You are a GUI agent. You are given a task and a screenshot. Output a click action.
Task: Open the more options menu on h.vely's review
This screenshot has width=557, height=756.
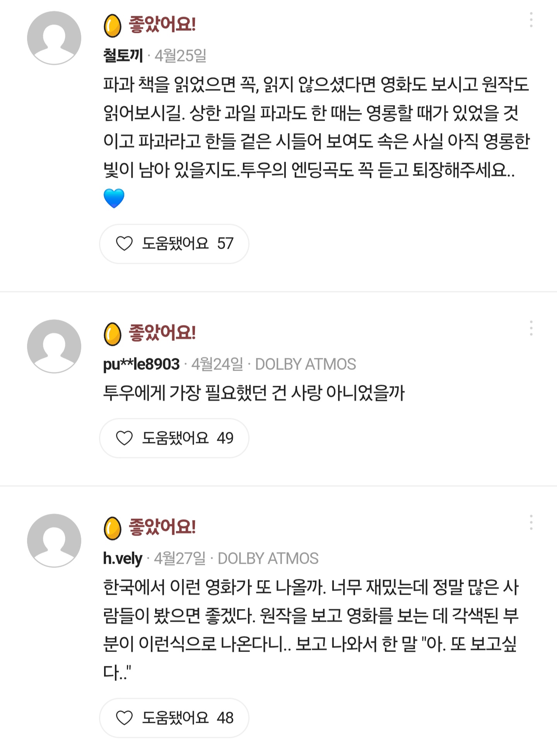tap(531, 522)
